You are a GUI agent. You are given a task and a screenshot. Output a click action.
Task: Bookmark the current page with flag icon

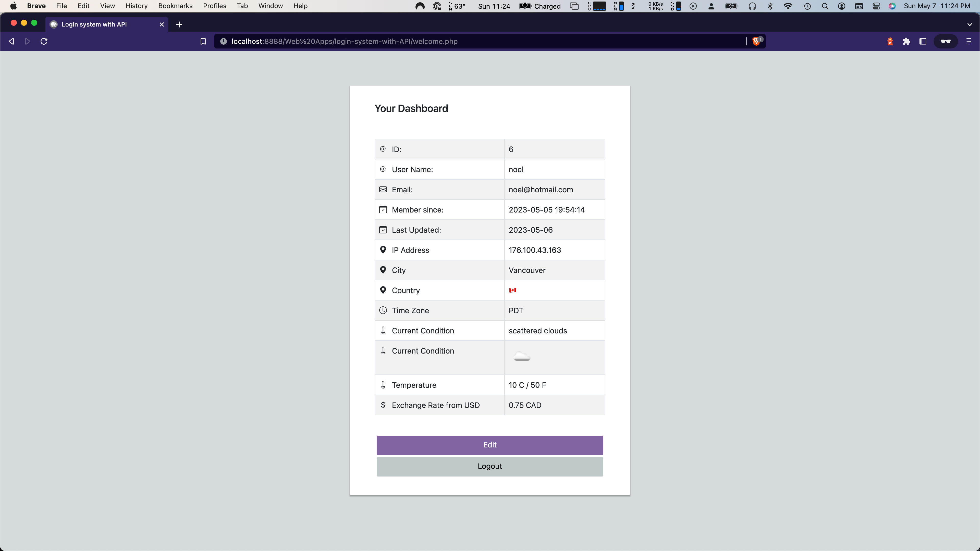tap(203, 41)
